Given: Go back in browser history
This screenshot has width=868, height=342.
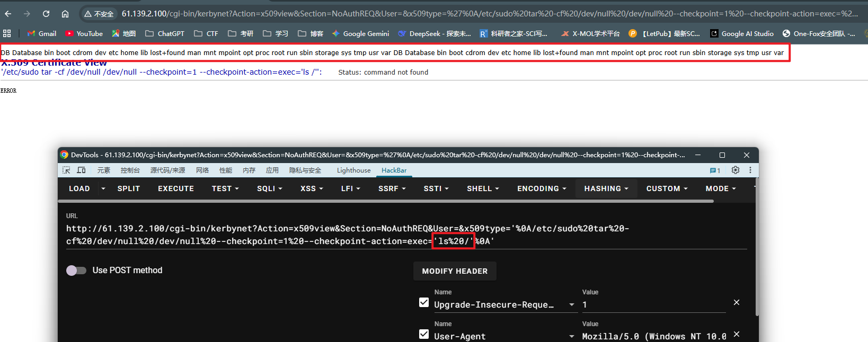Looking at the screenshot, I should [8, 14].
